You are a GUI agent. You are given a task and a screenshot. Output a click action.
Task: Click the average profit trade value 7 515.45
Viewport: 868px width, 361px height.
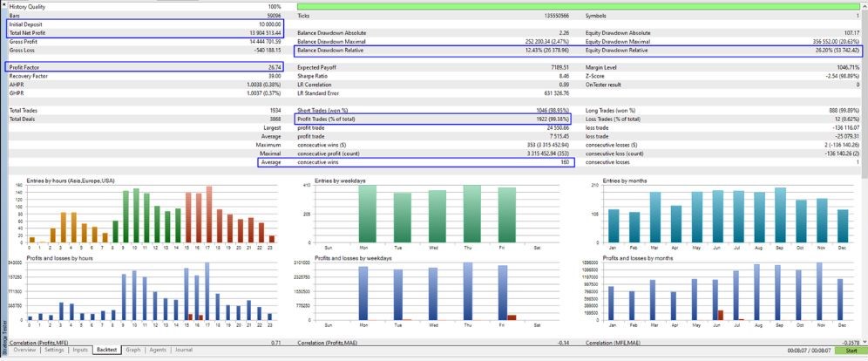coord(559,136)
